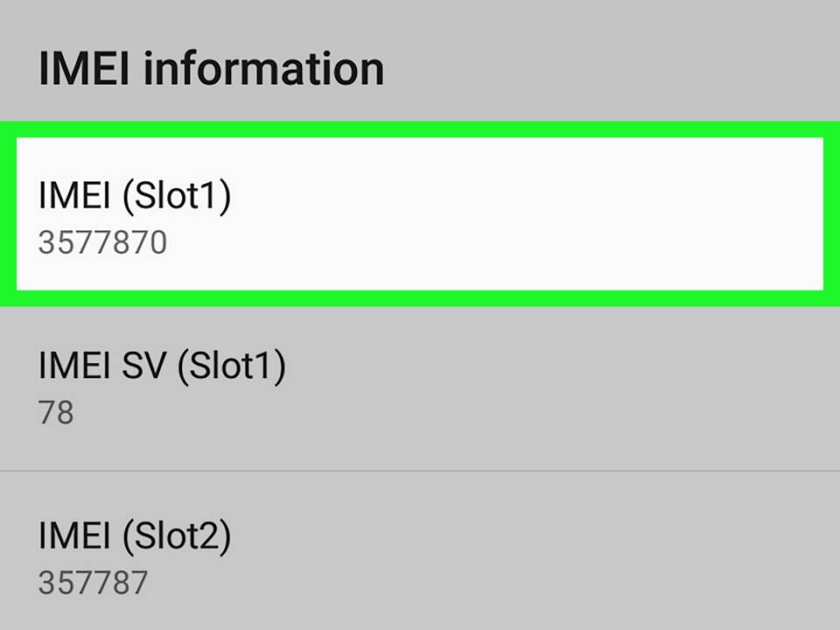This screenshot has height=630, width=840.
Task: Click the IMEI (Slot2) label text
Action: click(135, 536)
